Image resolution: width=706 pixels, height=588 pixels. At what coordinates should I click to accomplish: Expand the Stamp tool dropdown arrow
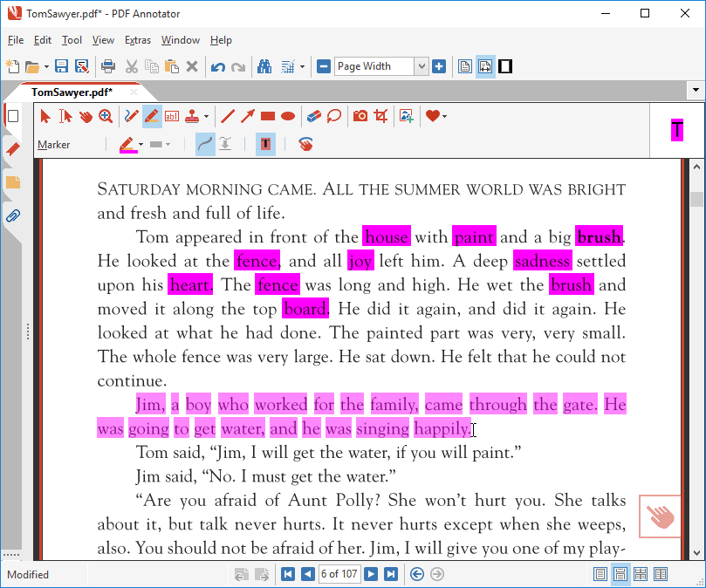(206, 116)
